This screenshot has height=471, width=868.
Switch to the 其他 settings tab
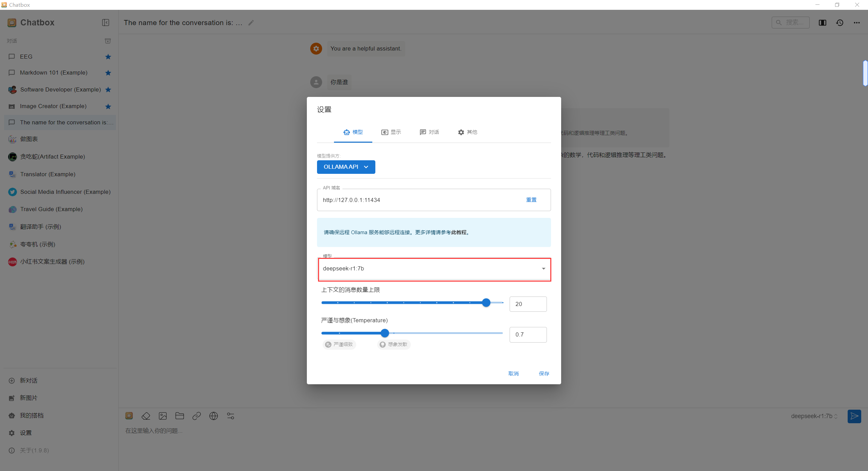[x=468, y=132]
